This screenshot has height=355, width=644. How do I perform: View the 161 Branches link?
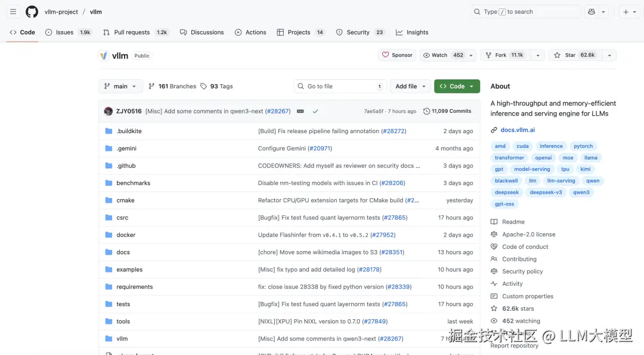[172, 87]
